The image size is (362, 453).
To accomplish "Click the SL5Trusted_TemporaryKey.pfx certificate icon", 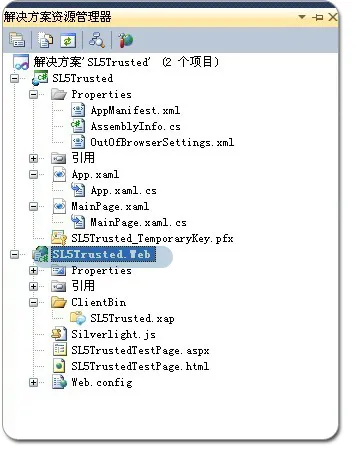I will click(x=59, y=238).
